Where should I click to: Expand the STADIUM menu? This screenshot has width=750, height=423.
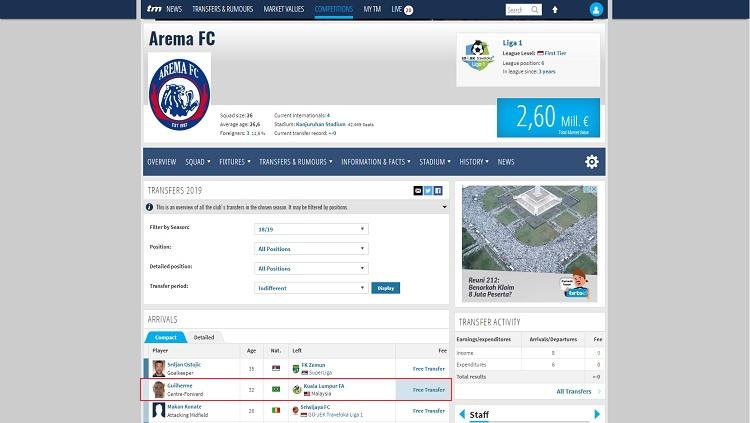435,162
